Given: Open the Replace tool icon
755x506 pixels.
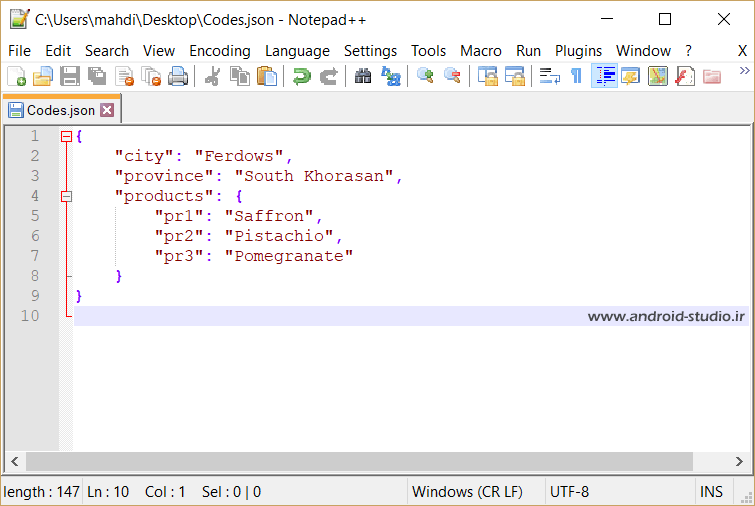Looking at the screenshot, I should tap(391, 76).
